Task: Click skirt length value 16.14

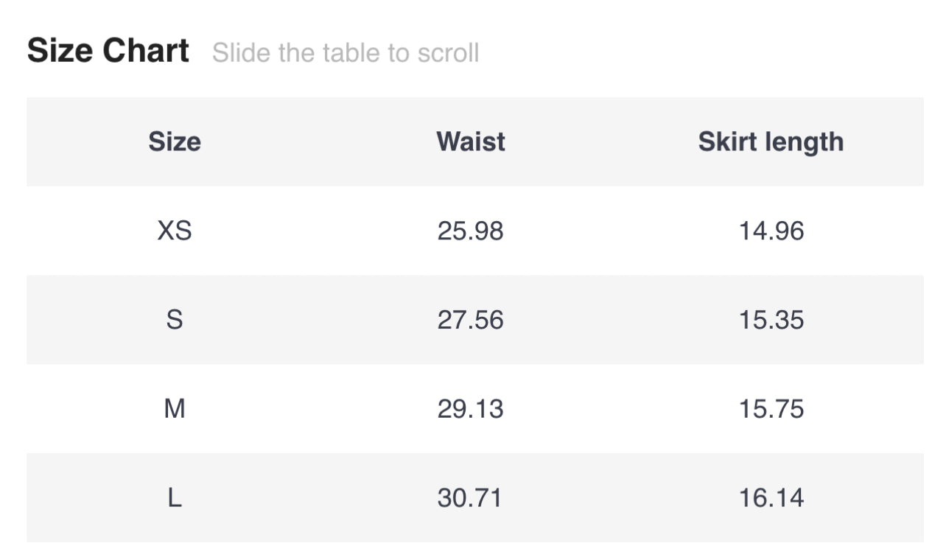Action: click(x=771, y=498)
